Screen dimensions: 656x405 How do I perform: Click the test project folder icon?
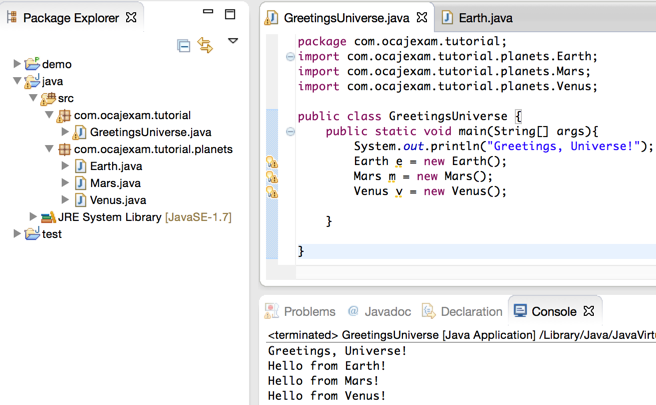click(x=32, y=233)
